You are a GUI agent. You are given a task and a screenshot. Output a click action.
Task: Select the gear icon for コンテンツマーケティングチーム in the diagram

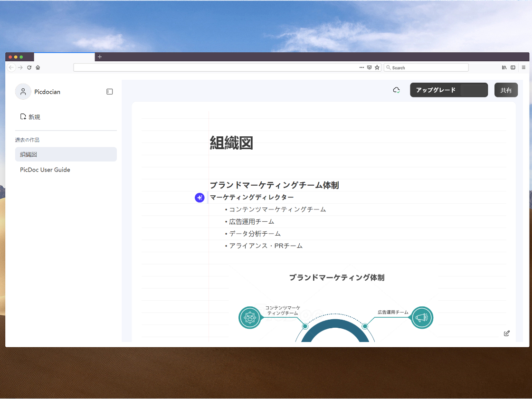(x=250, y=317)
